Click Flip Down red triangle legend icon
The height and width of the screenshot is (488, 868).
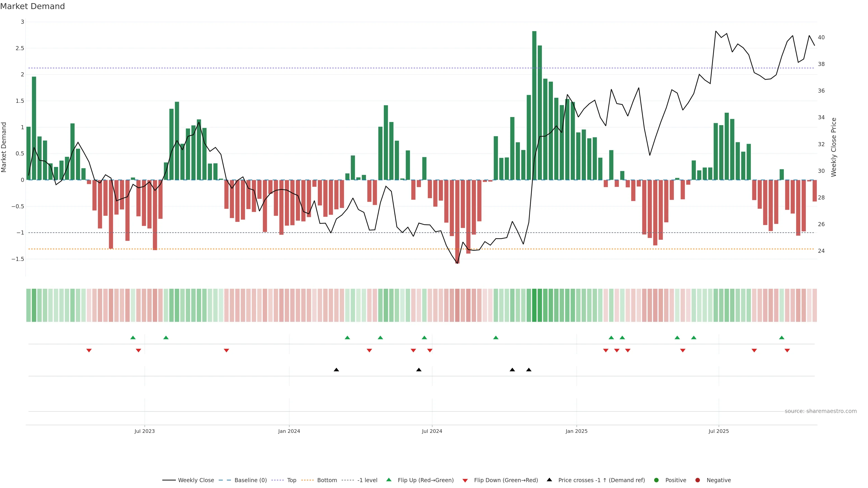[x=465, y=480]
